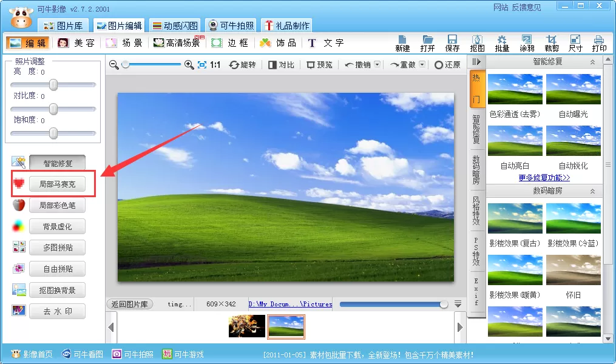
Task: Restore original image with 还原
Action: [x=447, y=65]
